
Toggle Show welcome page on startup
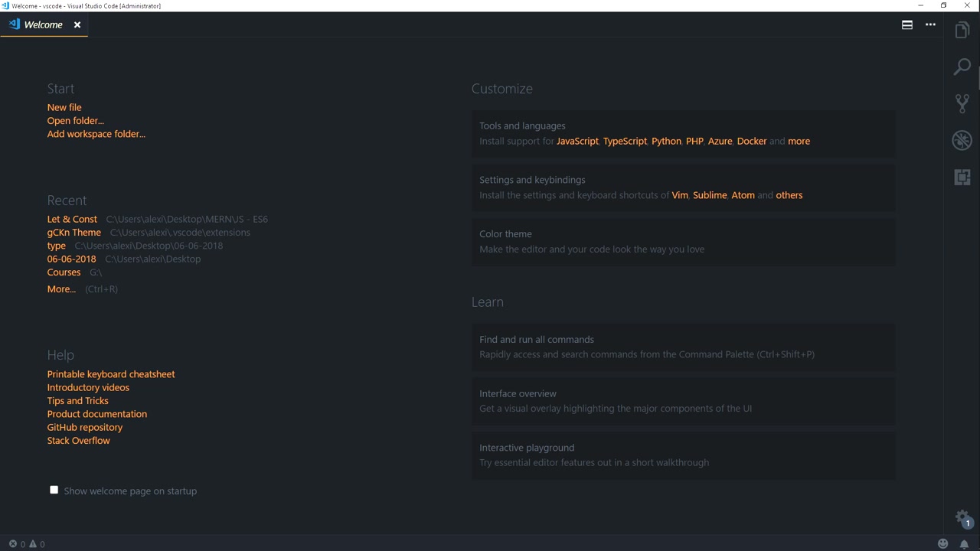point(54,490)
